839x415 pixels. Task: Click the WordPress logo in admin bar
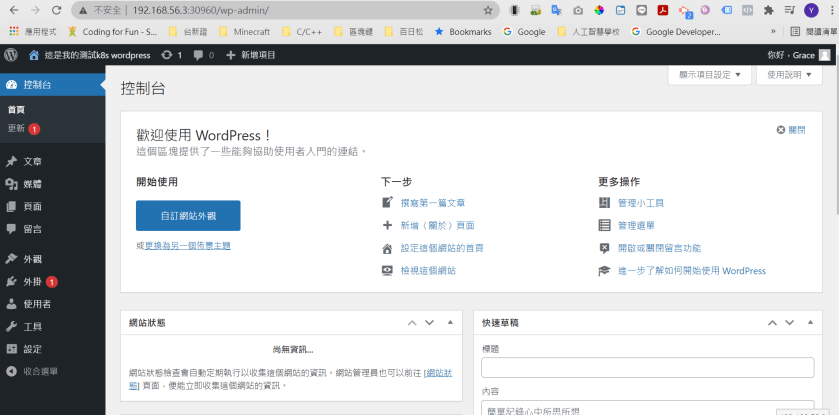(11, 54)
